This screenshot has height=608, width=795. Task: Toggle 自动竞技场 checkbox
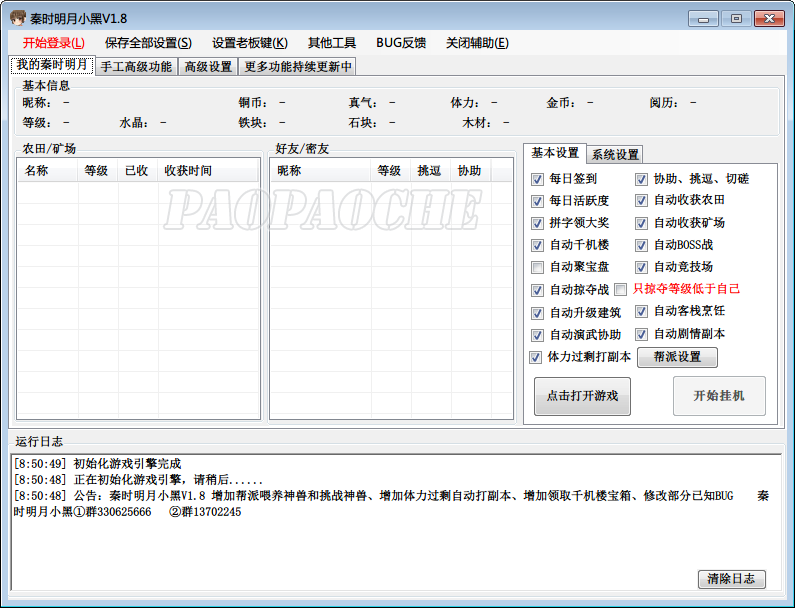[x=641, y=267]
